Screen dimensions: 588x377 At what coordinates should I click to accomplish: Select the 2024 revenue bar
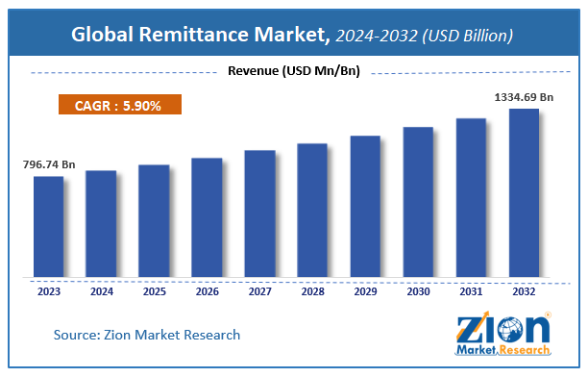point(101,224)
